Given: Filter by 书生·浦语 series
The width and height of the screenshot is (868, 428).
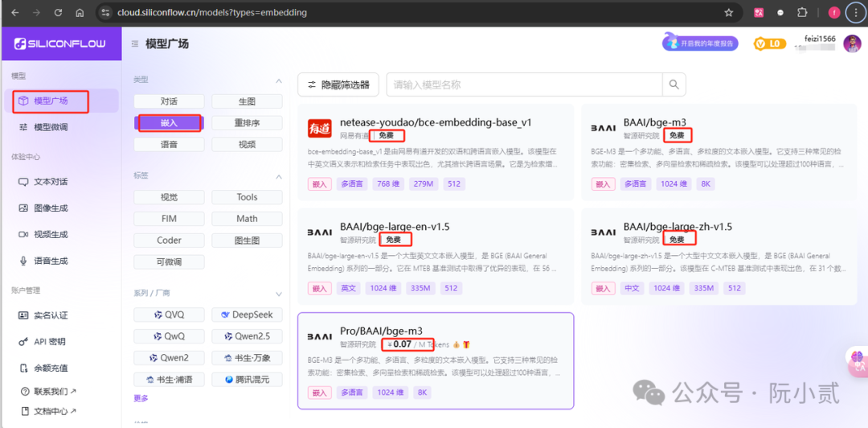Looking at the screenshot, I should click(x=169, y=380).
